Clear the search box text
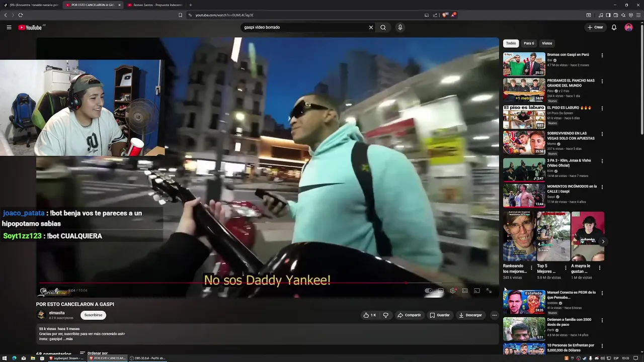The width and height of the screenshot is (644, 362). click(x=371, y=27)
